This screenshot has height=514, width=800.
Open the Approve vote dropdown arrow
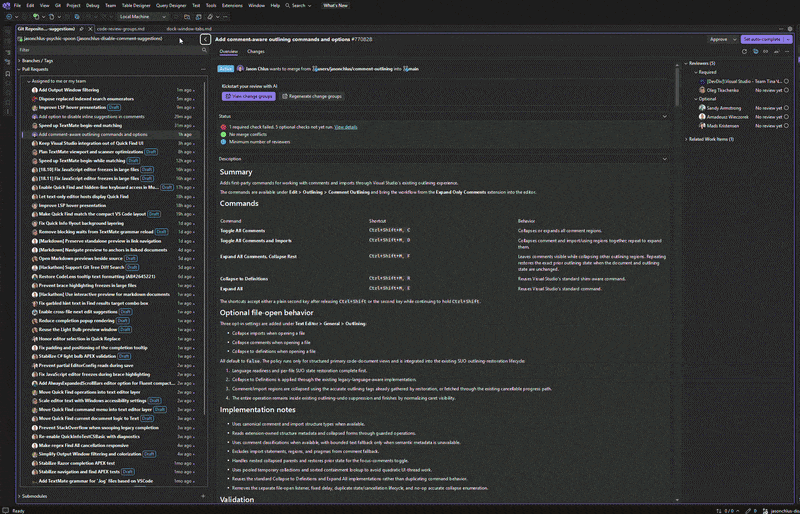pyautogui.click(x=735, y=39)
